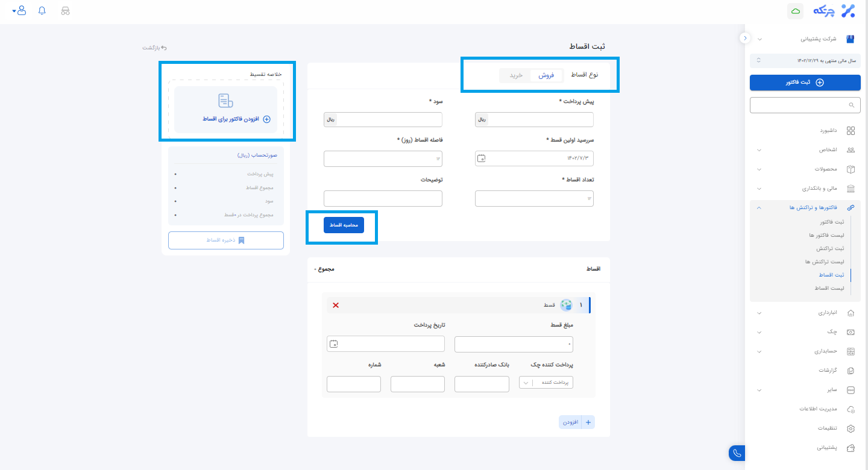This screenshot has width=868, height=470.
Task: Switch installment type to خرید
Action: (x=516, y=75)
